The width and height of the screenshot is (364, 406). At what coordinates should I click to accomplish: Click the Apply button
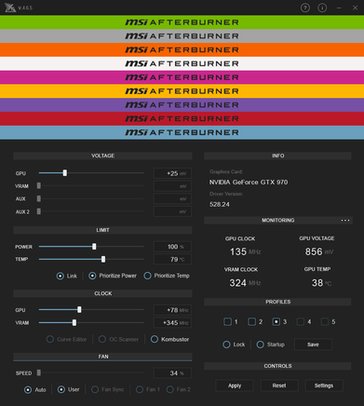pos(235,385)
